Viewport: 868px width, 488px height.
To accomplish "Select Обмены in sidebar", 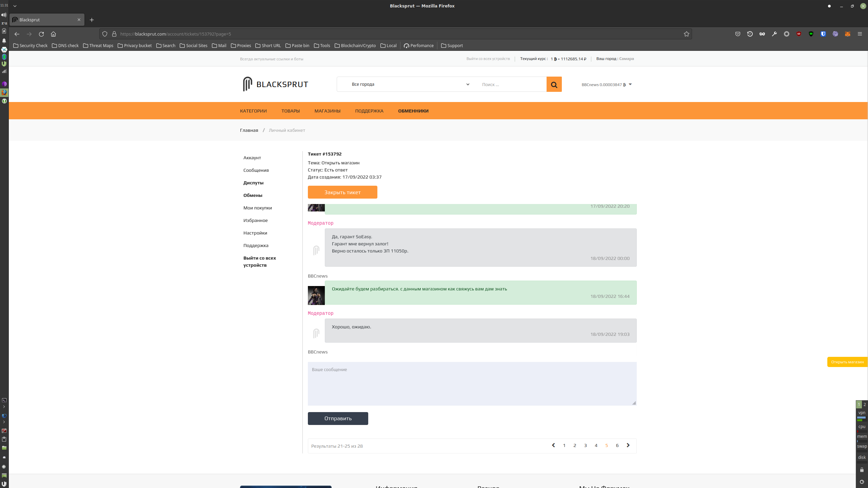I will tap(253, 195).
